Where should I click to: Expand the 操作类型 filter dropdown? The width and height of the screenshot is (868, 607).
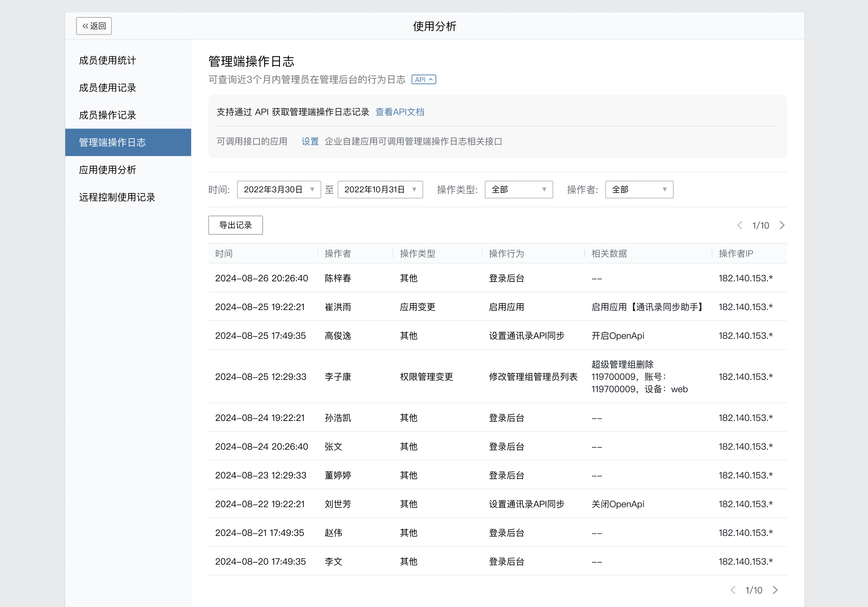pyautogui.click(x=519, y=190)
